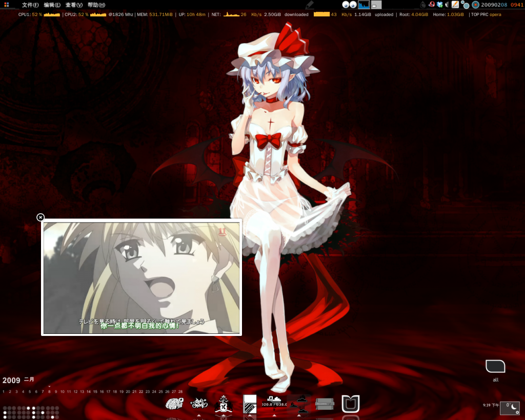Select day 28 in the calendar strip

pyautogui.click(x=180, y=391)
